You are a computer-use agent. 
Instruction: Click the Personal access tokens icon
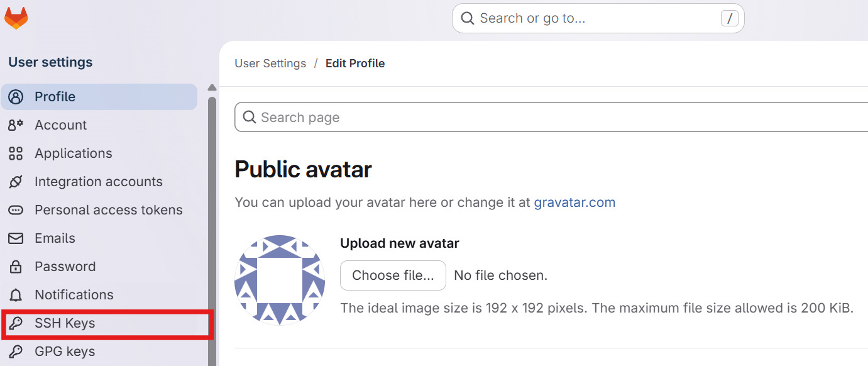point(15,209)
